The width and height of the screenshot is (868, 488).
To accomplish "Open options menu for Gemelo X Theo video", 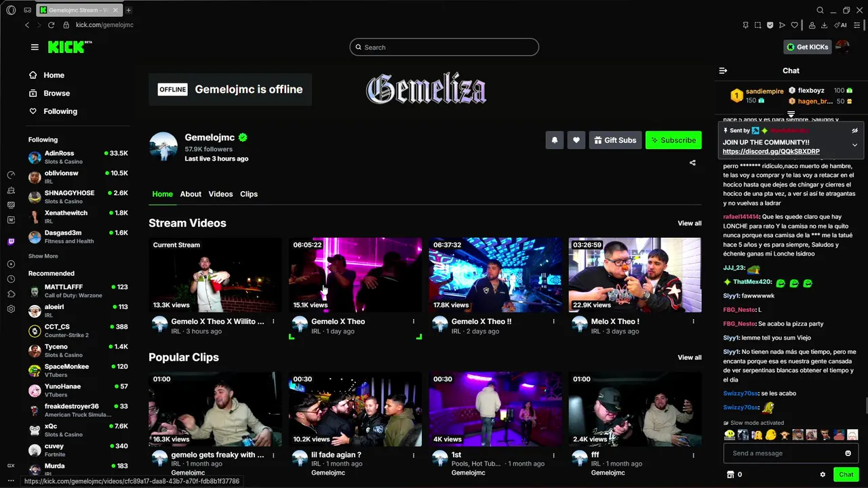I will point(414,321).
